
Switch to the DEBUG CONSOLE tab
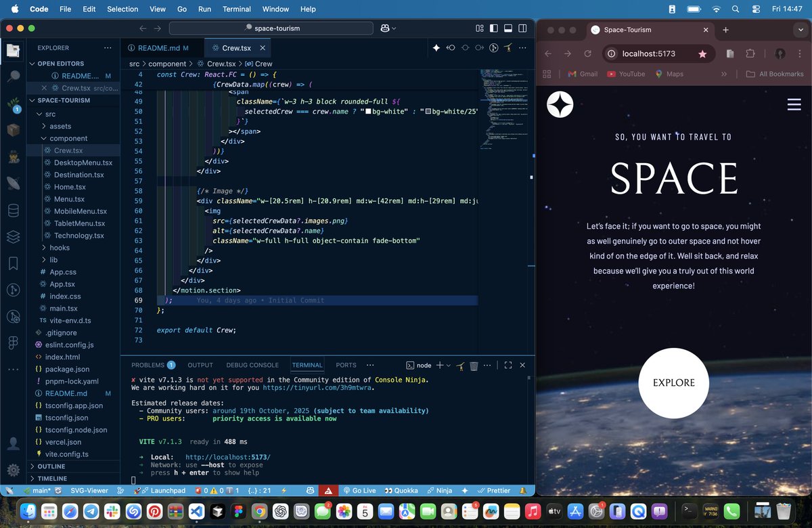[x=252, y=365]
